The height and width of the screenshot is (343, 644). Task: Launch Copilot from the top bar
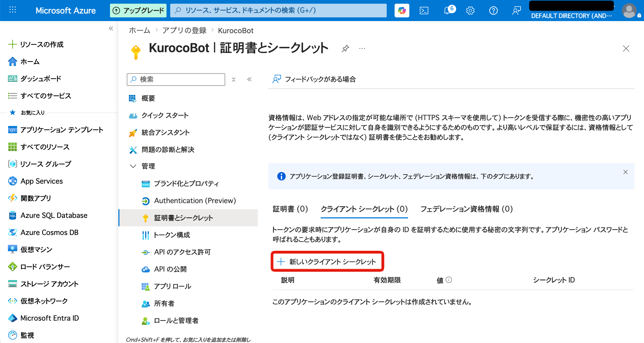click(x=402, y=11)
